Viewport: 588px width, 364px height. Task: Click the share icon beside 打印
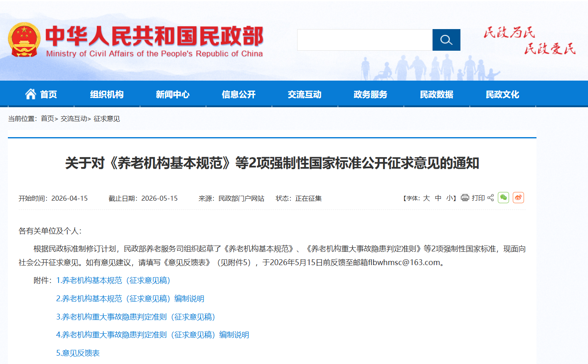pyautogui.click(x=491, y=198)
